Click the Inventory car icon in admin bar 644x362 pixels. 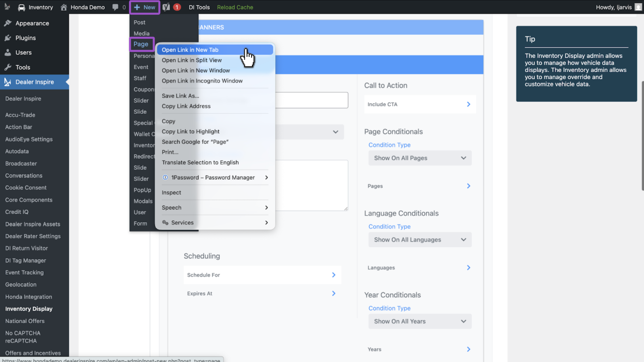click(22, 7)
